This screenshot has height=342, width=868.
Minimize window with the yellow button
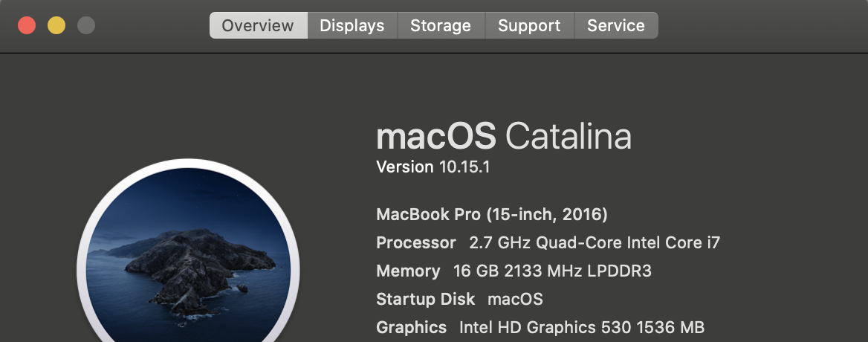[x=56, y=25]
